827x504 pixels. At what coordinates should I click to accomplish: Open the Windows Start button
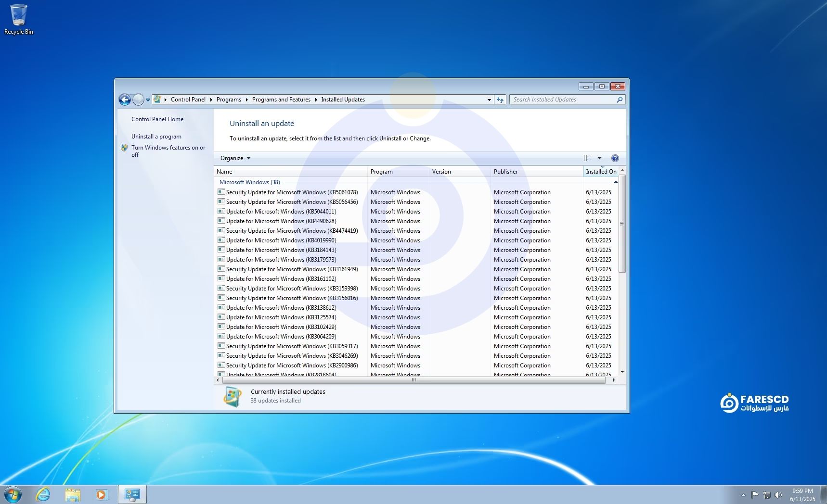(x=13, y=494)
